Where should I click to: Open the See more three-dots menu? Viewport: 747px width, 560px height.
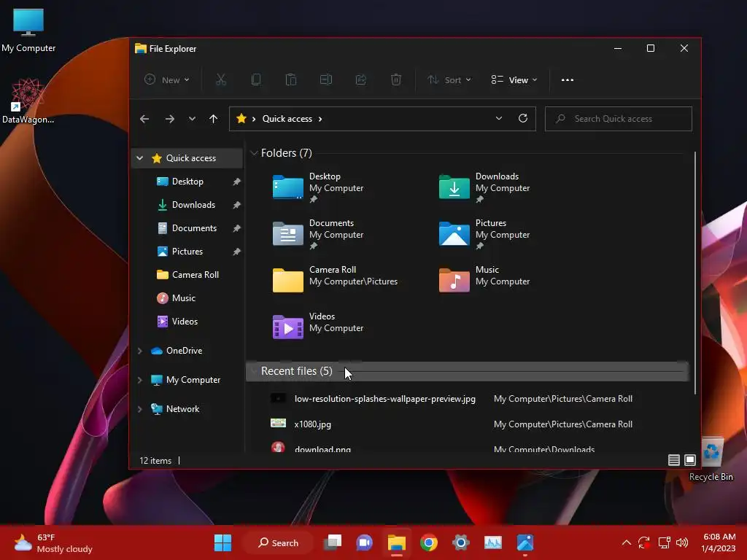tap(568, 80)
